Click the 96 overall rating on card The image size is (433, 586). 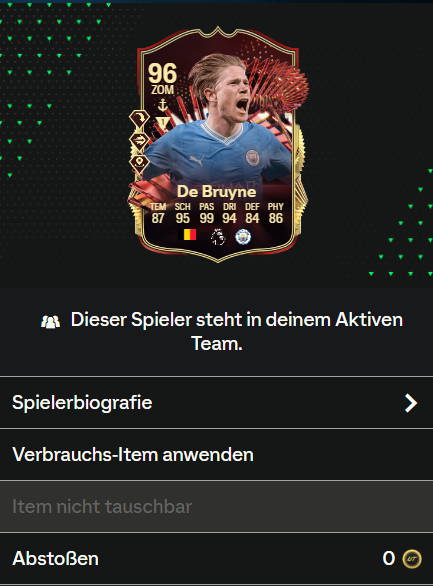pos(163,73)
